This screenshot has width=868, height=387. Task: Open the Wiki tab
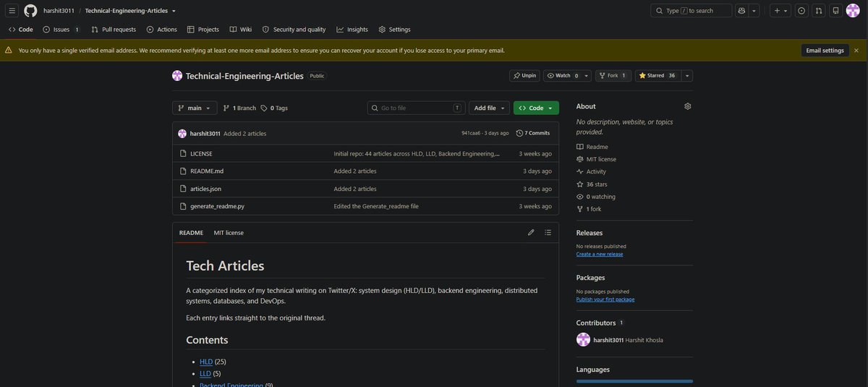241,30
